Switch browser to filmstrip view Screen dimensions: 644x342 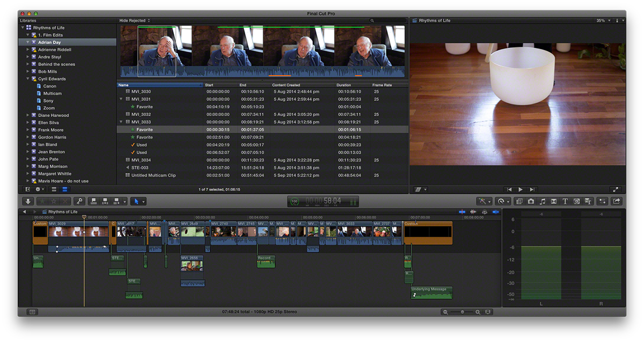(55, 189)
